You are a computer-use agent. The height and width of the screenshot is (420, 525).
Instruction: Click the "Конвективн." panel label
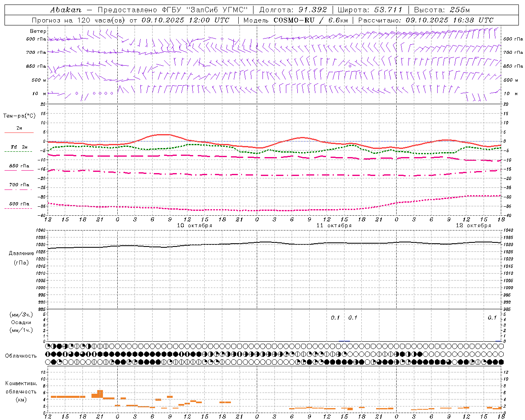21,383
